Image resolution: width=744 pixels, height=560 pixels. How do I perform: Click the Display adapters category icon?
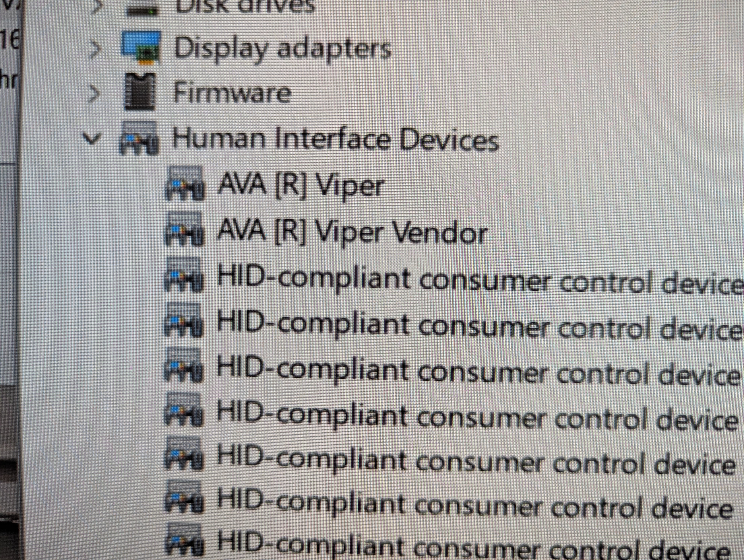point(141,47)
